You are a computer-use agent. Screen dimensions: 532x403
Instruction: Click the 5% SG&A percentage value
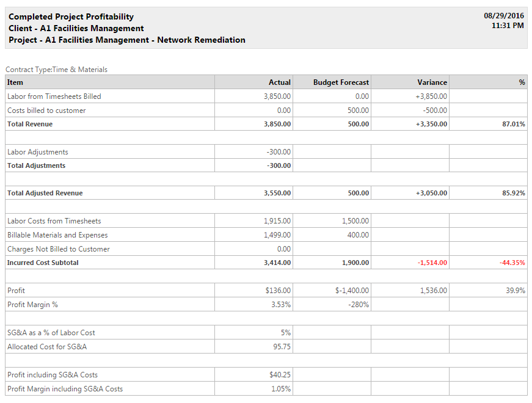pyautogui.click(x=286, y=333)
